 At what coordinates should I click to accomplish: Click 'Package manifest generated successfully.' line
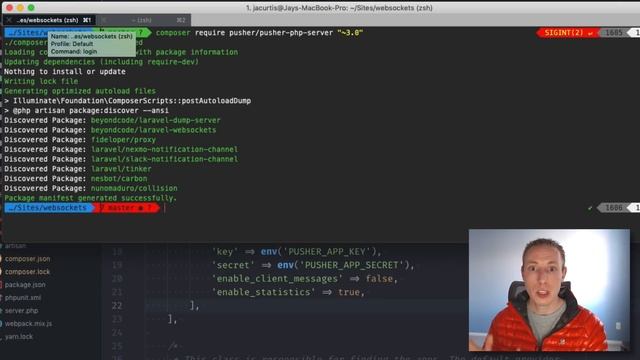(x=91, y=198)
